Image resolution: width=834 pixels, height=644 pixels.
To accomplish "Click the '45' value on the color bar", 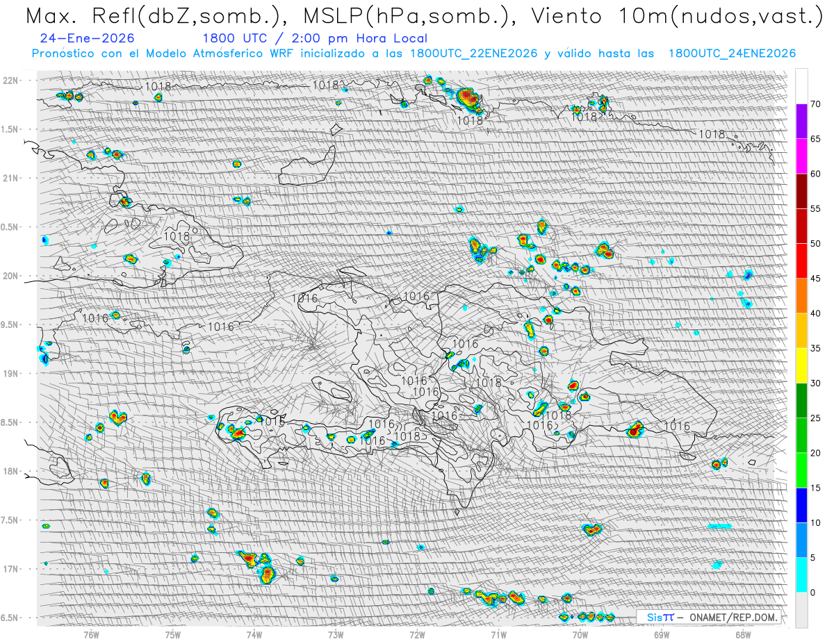I will point(815,279).
